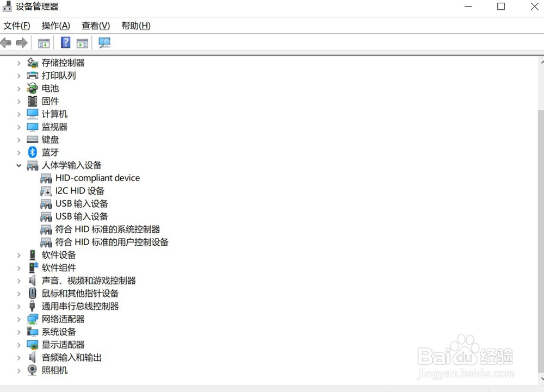Open the 操作 menu

tap(55, 26)
